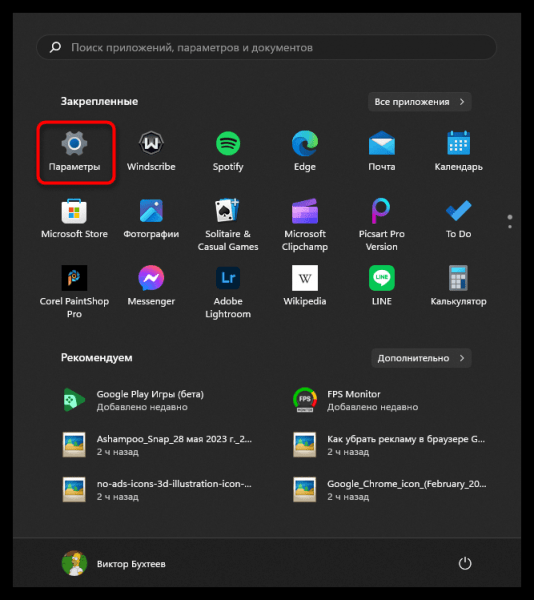This screenshot has height=600, width=534.
Task: Launch Adobe Lightroom
Action: click(x=228, y=292)
